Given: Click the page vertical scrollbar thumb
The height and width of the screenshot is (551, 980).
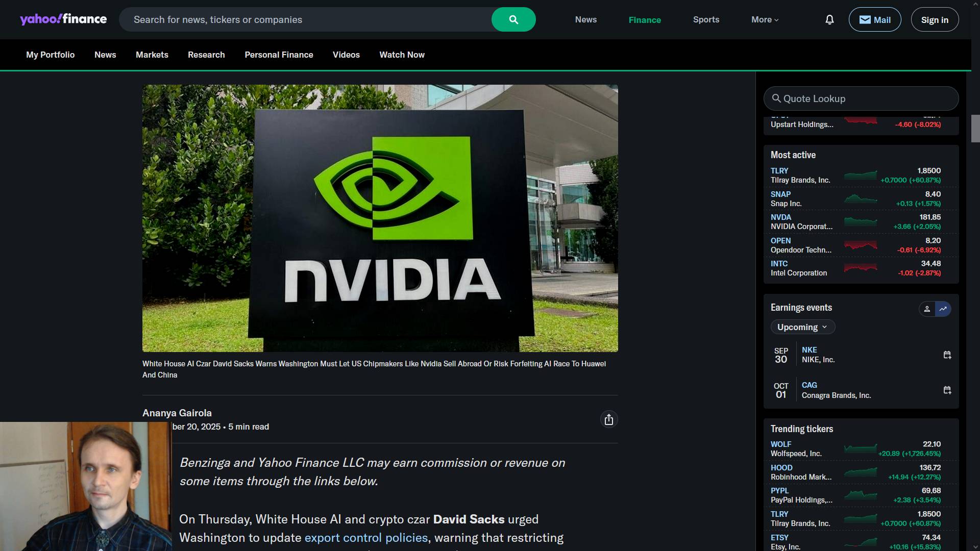Looking at the screenshot, I should (975, 129).
